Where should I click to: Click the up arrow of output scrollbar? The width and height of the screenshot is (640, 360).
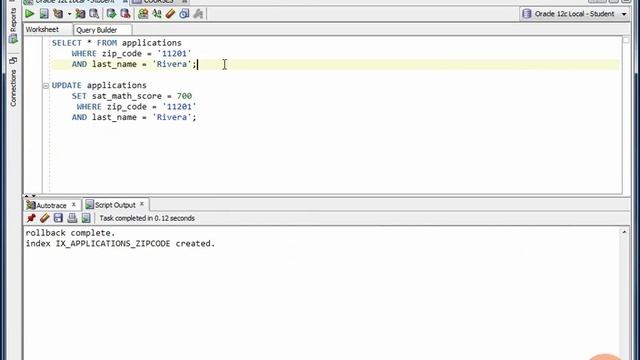click(x=624, y=232)
